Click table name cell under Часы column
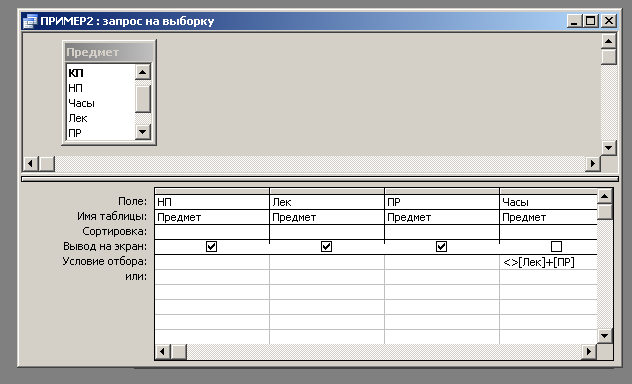 (x=549, y=217)
